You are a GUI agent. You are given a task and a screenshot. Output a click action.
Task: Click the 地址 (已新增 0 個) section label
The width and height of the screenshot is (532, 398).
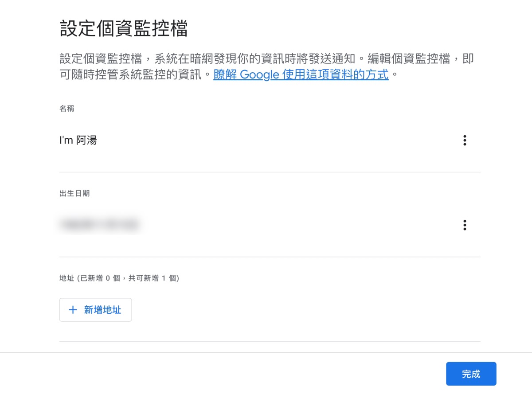(119, 278)
